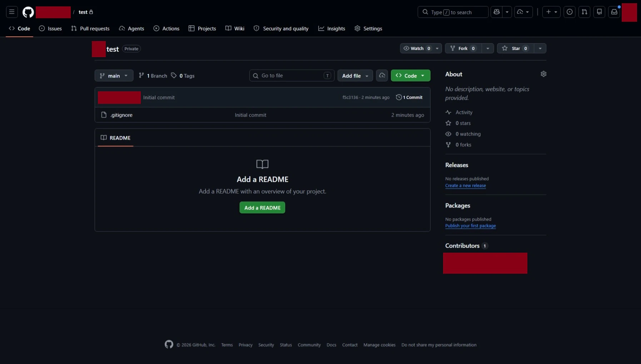Open the Pull requests tab
641x364 pixels.
[x=90, y=29]
